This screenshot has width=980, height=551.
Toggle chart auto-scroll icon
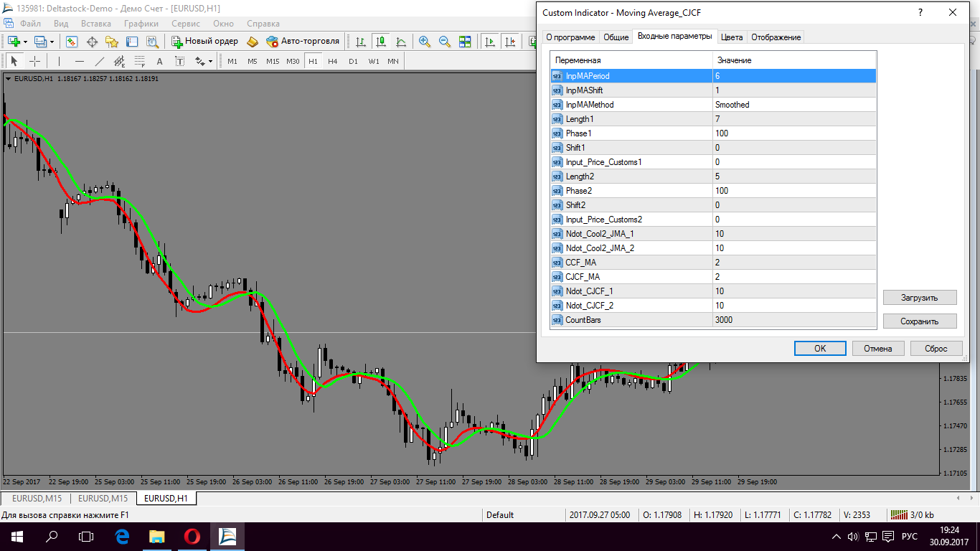[491, 42]
